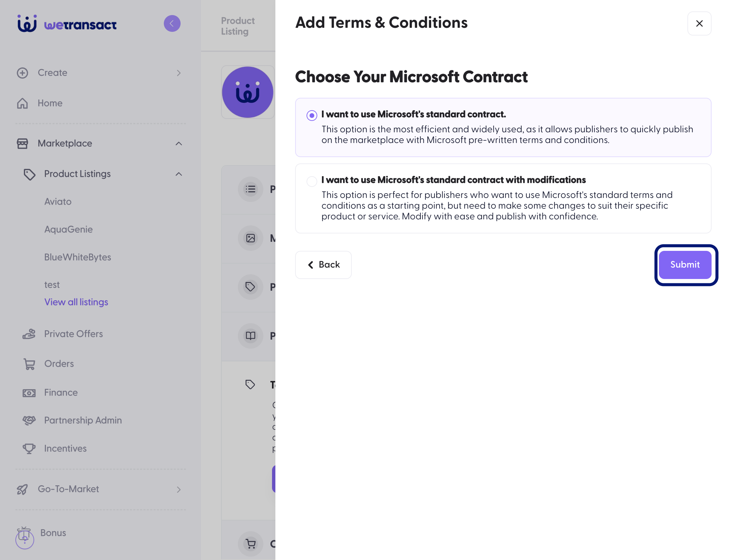731x560 pixels.
Task: Go Back to the previous step
Action: [x=323, y=265]
